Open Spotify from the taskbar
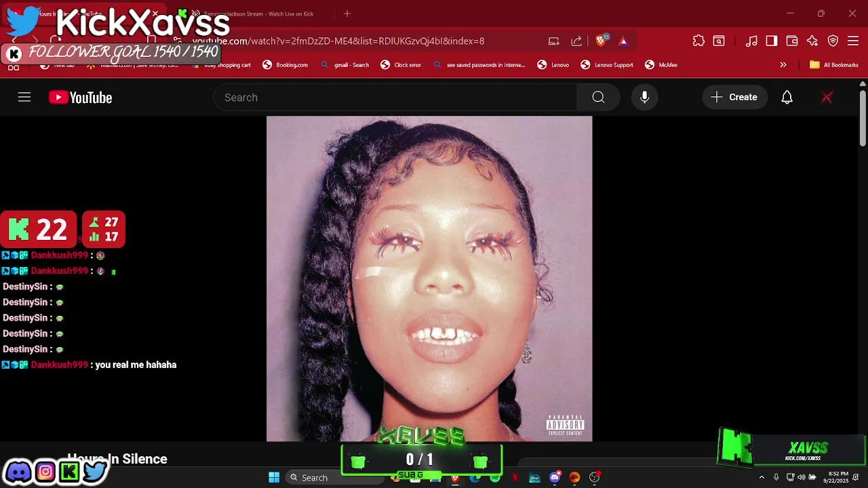Screen dimensions: 868x488 pos(495,477)
